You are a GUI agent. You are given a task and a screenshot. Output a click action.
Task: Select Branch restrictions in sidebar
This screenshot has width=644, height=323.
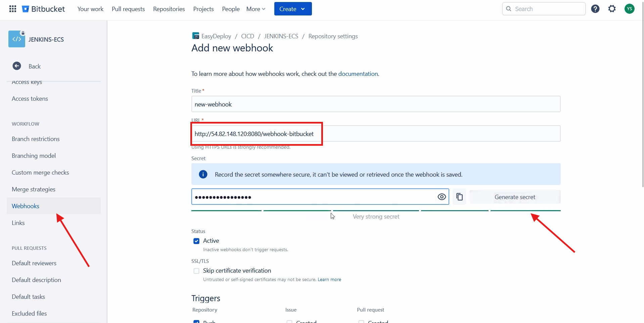[x=54, y=139]
